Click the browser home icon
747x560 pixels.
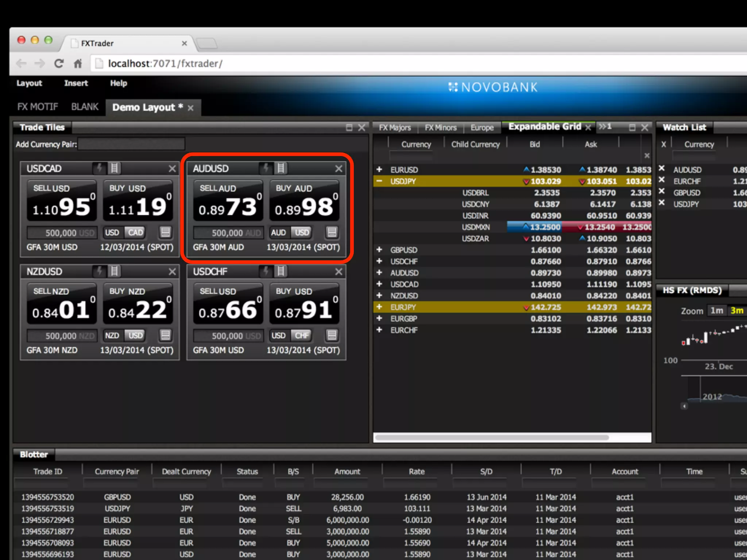pyautogui.click(x=78, y=63)
